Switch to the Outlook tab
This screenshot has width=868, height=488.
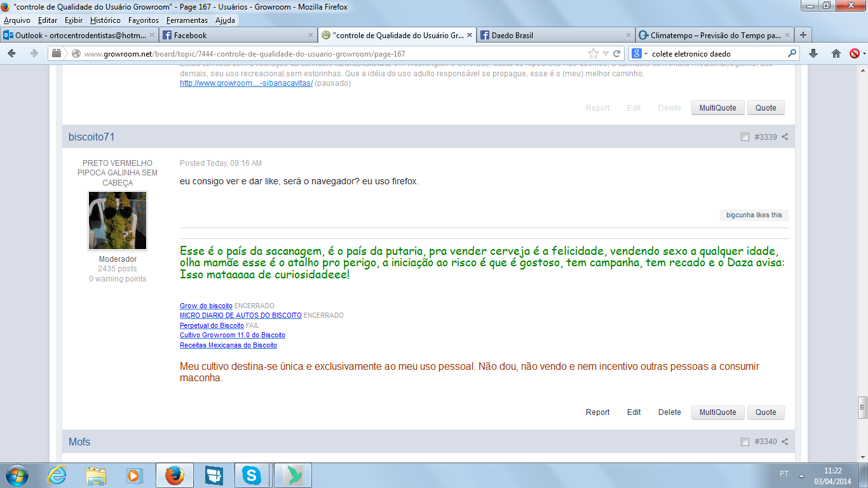point(79,36)
